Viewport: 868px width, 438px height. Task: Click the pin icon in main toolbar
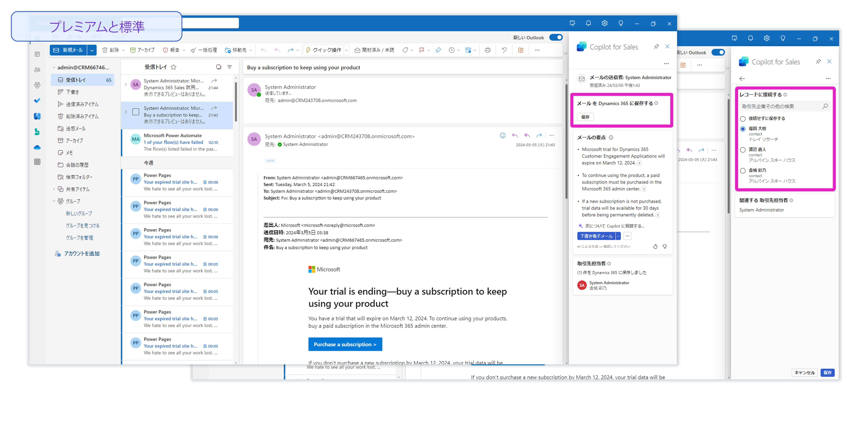point(438,50)
